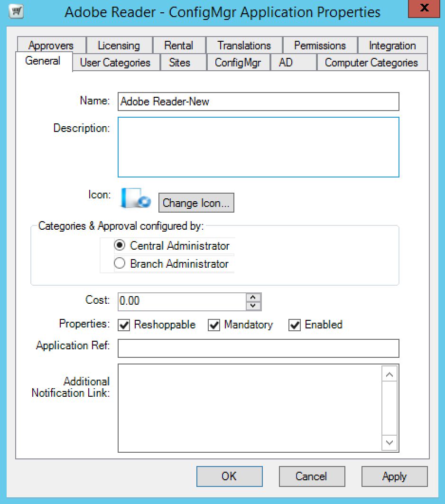Decrease Cost using the down stepper arrow

pyautogui.click(x=253, y=306)
